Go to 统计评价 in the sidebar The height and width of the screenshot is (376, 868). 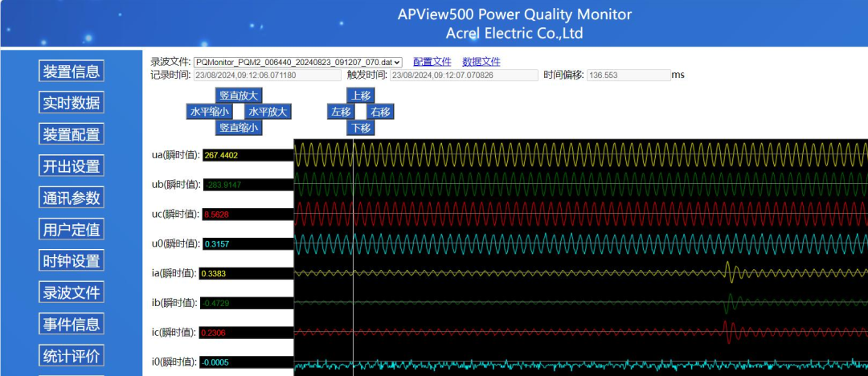pos(72,356)
